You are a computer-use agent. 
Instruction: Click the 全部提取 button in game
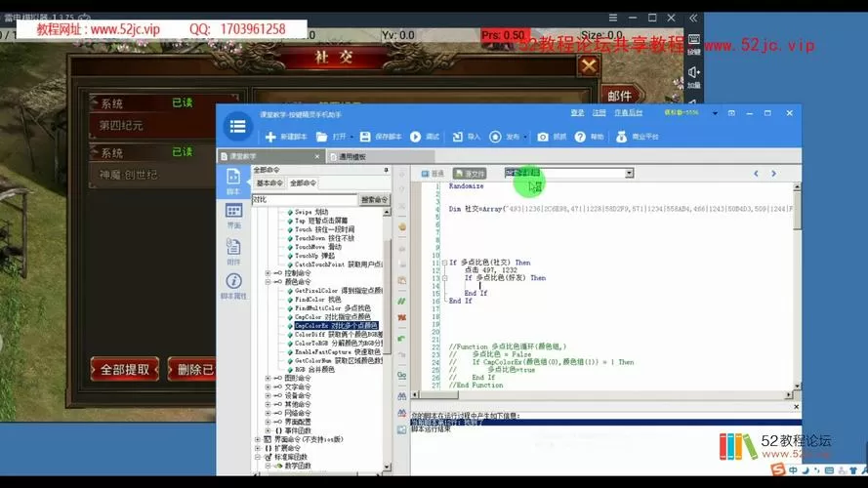[125, 370]
